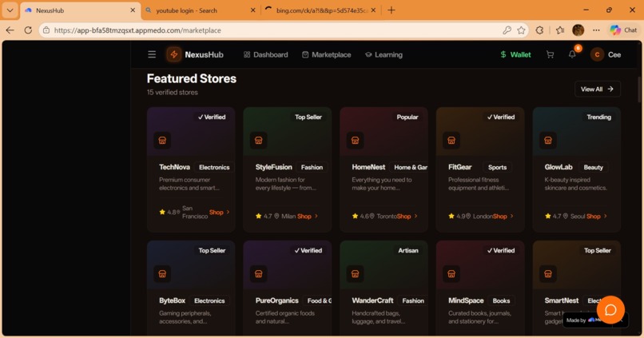Go to the Dashboard nav item

(x=266, y=54)
